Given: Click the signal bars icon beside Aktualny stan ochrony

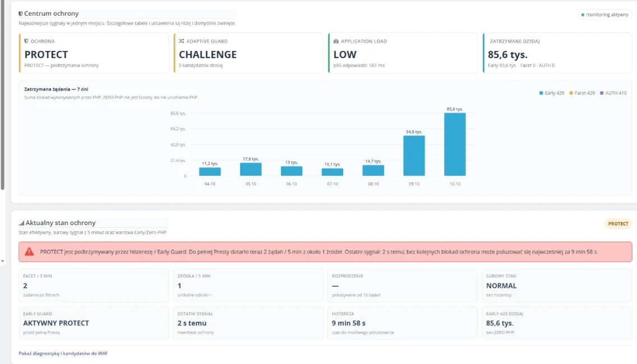Looking at the screenshot, I should 21,223.
